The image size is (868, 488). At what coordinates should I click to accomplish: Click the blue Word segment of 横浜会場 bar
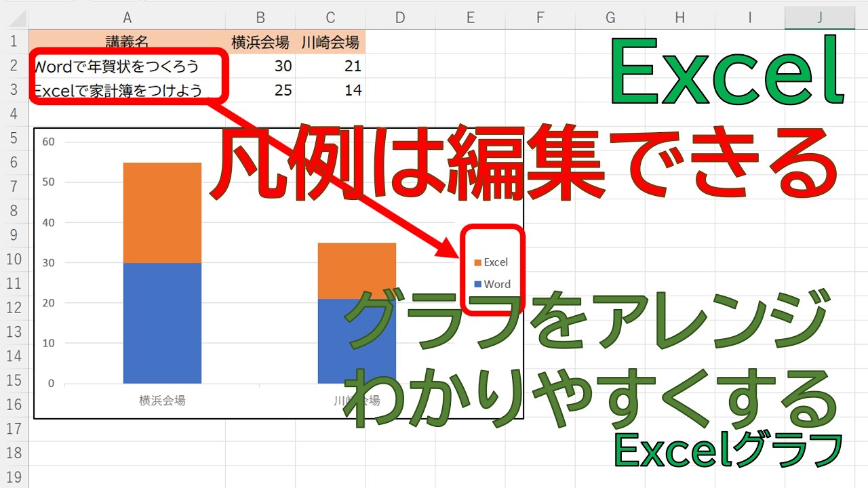coord(162,323)
